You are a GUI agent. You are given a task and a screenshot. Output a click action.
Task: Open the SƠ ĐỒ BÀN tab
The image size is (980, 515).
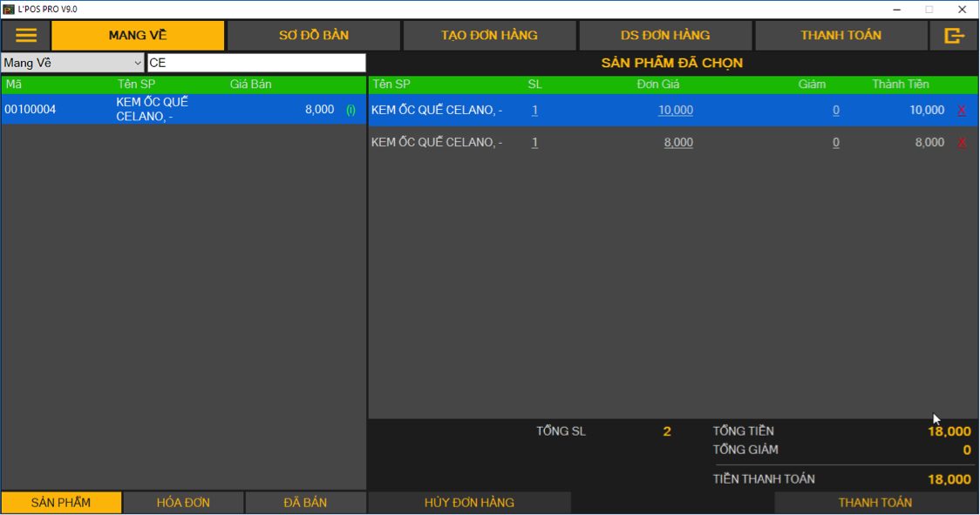click(314, 36)
